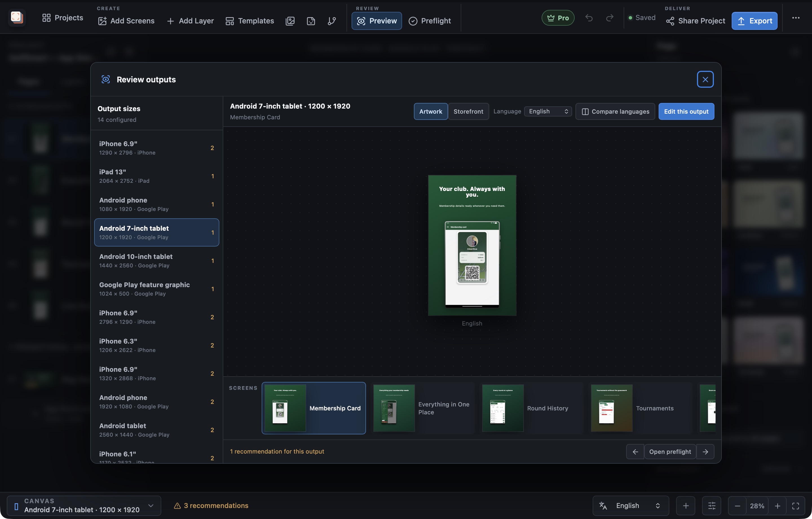The image size is (812, 519).
Task: Click the sticker asset icon in toolbar
Action: click(311, 21)
